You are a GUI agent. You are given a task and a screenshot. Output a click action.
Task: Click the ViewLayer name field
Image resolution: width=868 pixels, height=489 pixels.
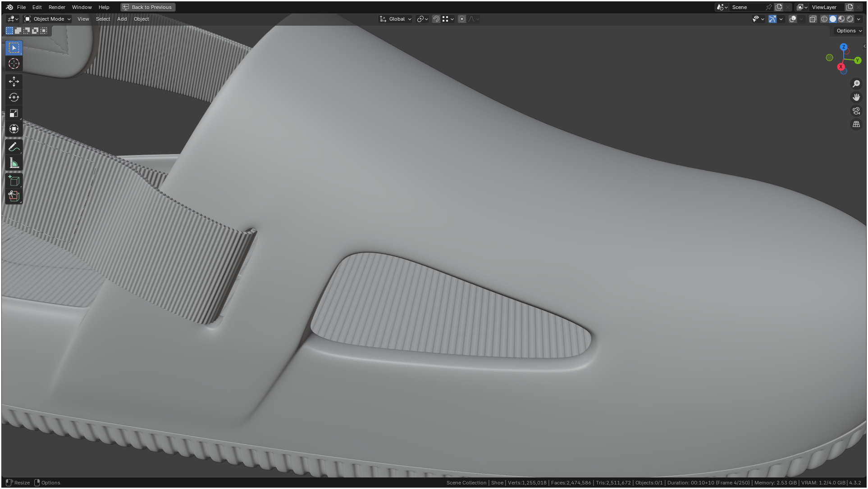pyautogui.click(x=827, y=7)
